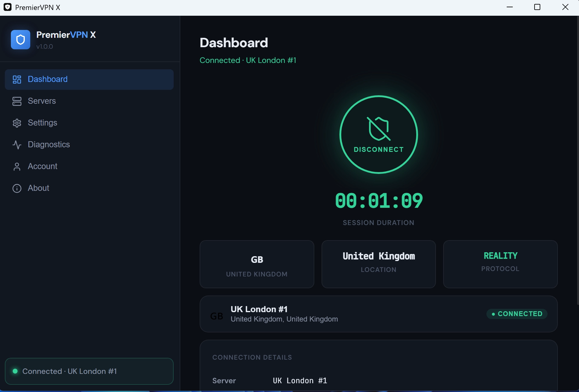Click the session duration timer
Viewport: 579px width, 392px height.
[x=378, y=200]
